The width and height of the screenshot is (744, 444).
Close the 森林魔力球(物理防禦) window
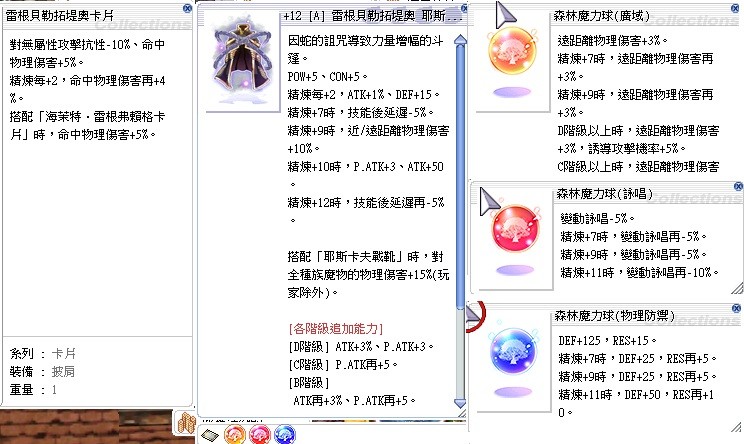(736, 308)
